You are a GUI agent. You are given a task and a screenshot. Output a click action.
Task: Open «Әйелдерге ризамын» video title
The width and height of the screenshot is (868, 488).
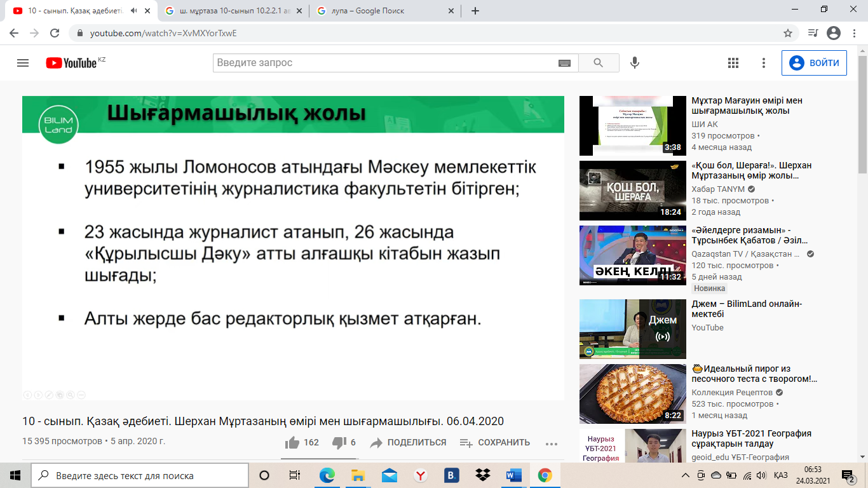click(x=750, y=235)
